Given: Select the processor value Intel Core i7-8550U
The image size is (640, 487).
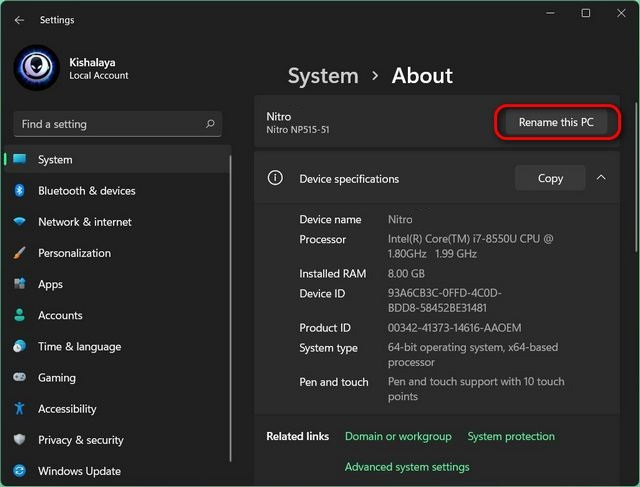Looking at the screenshot, I should (470, 246).
